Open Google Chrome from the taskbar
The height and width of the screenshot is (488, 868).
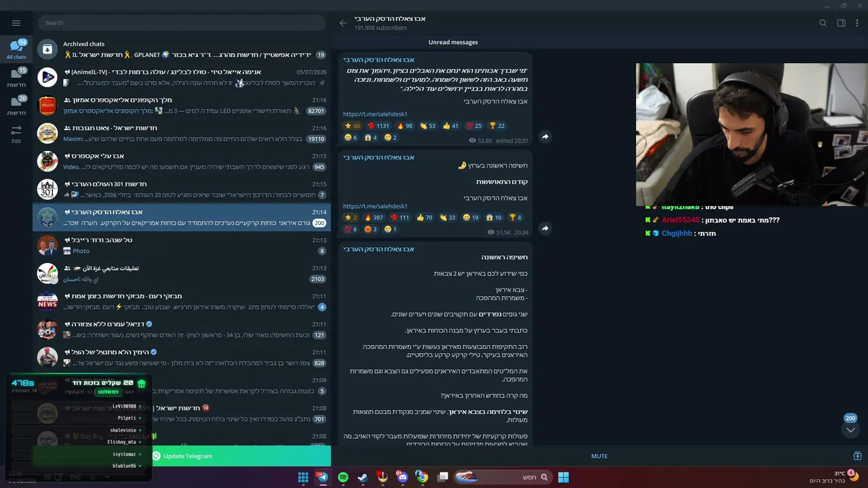422,477
